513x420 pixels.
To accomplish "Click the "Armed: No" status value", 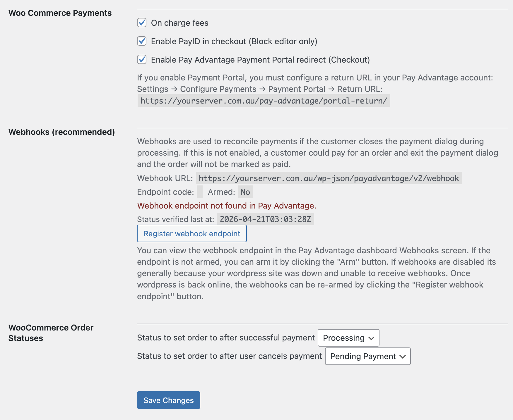I will point(245,192).
